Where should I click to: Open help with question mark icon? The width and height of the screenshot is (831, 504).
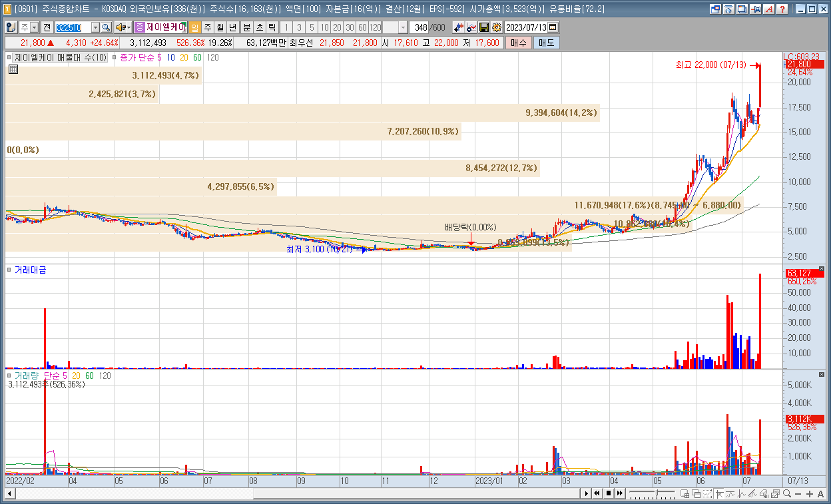(x=782, y=9)
